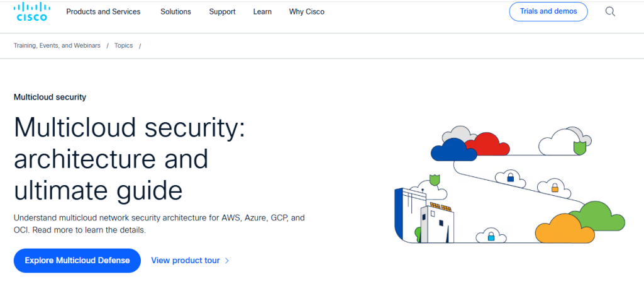Viewport: 644px width, 284px height.
Task: Follow the View product tour link
Action: click(x=186, y=261)
